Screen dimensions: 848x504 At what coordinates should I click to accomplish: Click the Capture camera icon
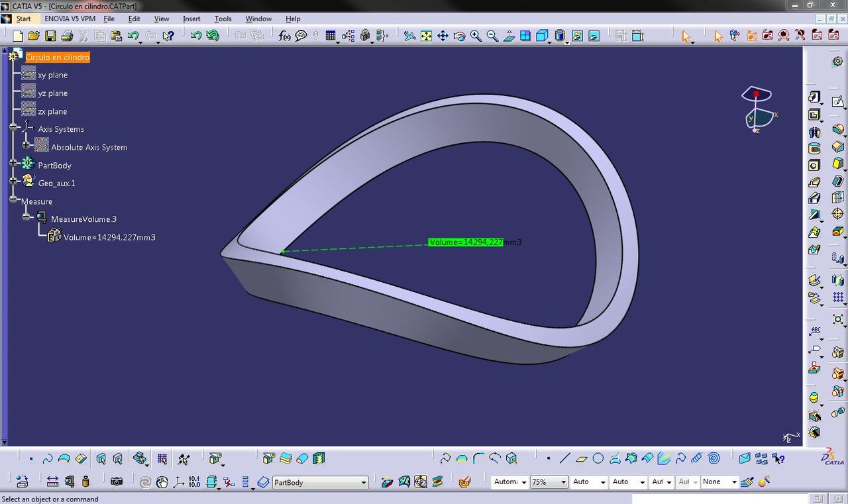point(117,481)
